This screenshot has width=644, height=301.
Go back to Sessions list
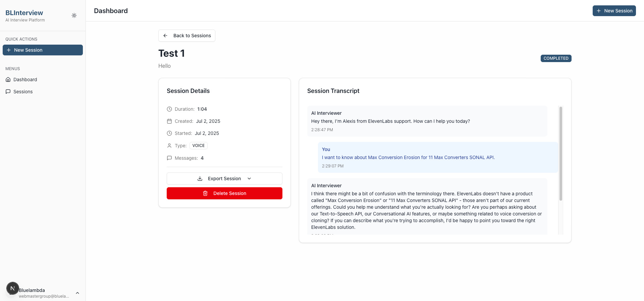point(192,36)
